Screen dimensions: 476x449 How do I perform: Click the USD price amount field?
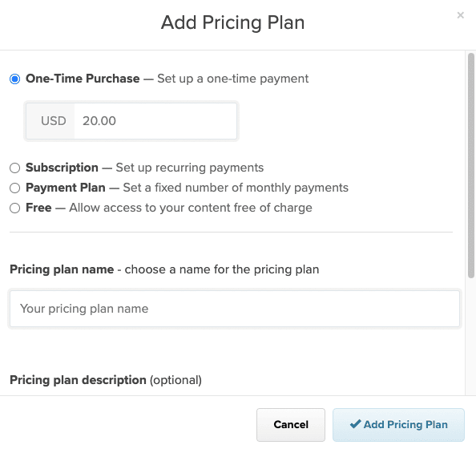(x=155, y=121)
